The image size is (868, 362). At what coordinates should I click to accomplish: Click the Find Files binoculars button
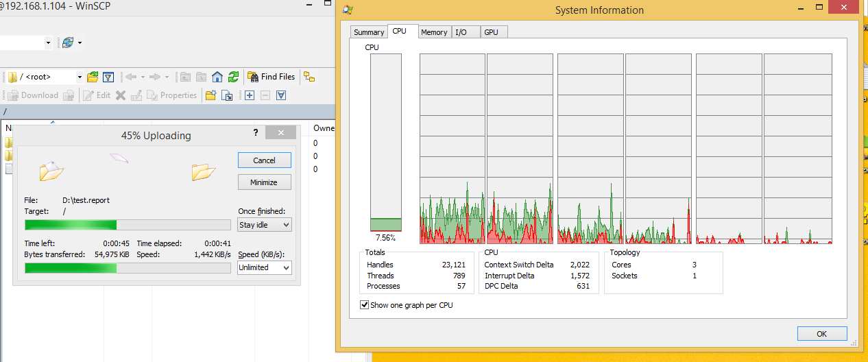pyautogui.click(x=271, y=77)
